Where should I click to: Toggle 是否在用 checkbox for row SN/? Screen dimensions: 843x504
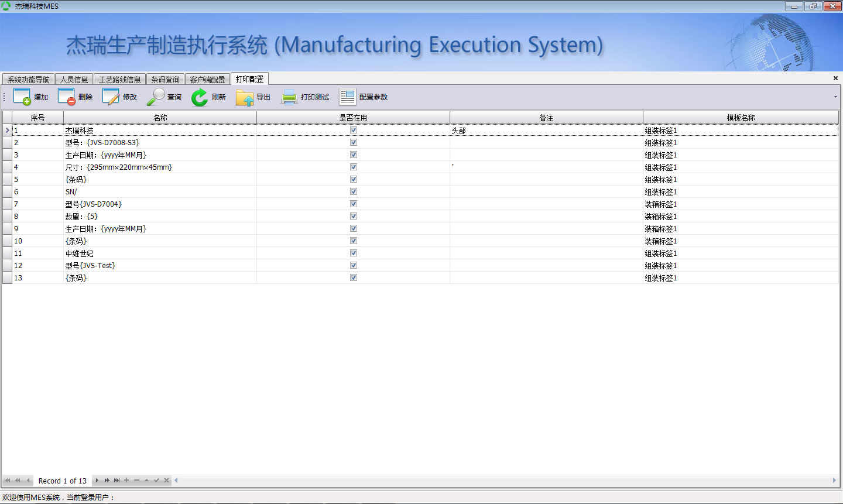coord(354,191)
